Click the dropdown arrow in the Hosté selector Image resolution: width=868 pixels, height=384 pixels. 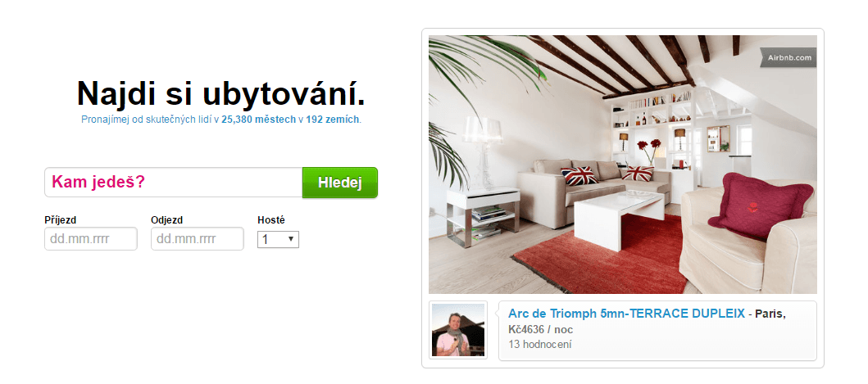coord(291,240)
